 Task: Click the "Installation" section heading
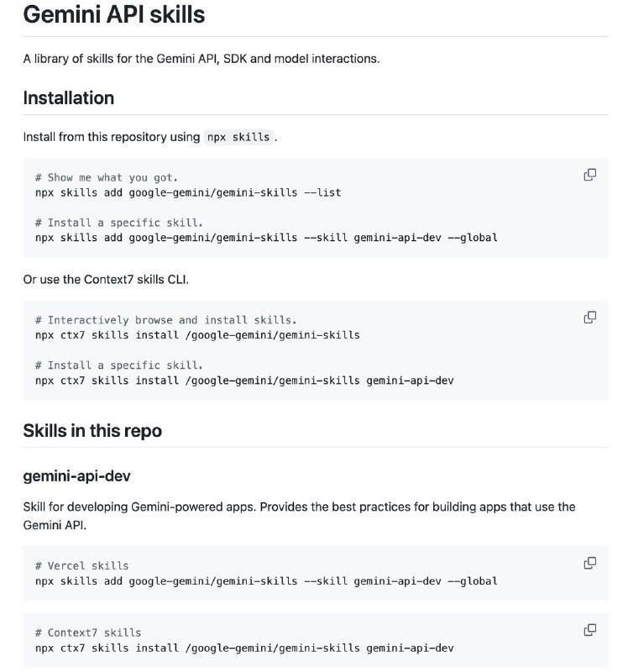pyautogui.click(x=68, y=97)
